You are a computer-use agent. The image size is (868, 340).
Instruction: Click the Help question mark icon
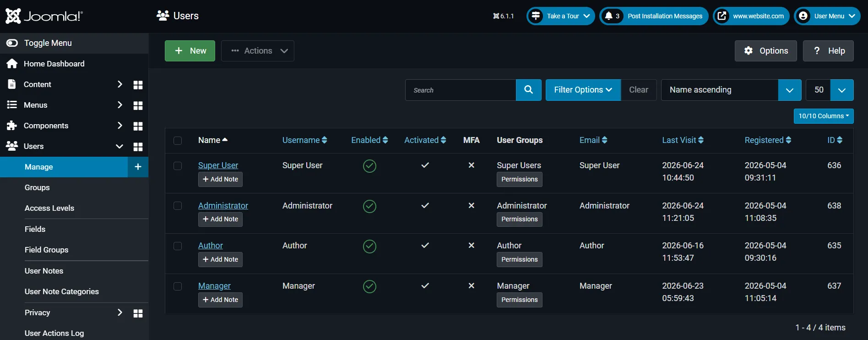click(x=817, y=51)
